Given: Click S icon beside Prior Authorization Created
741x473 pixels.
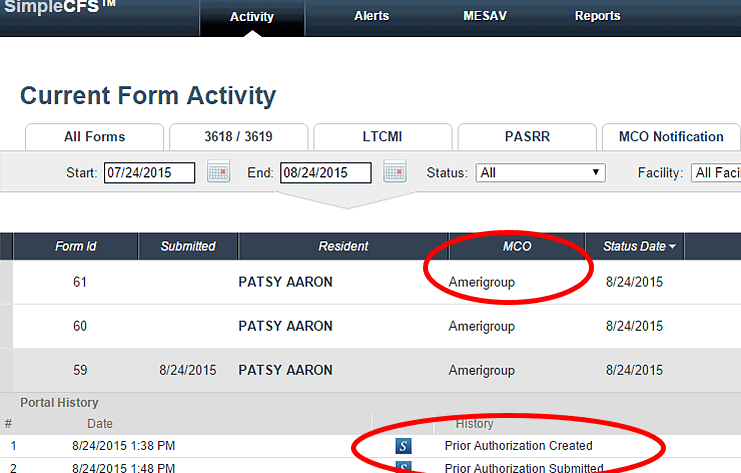Looking at the screenshot, I should point(404,446).
